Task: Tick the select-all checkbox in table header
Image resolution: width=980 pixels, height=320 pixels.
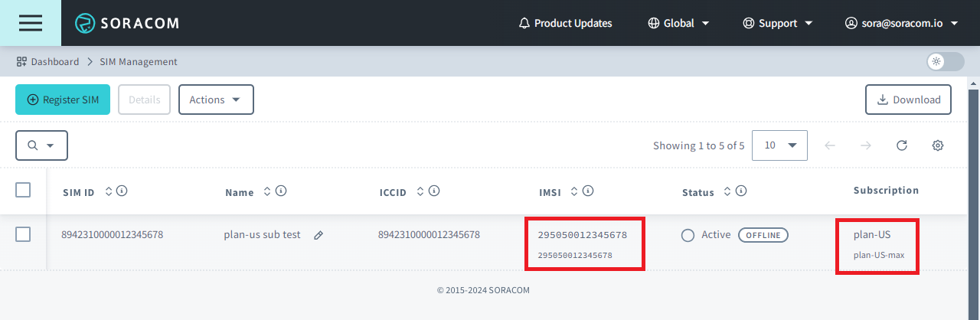Action: pos(23,190)
